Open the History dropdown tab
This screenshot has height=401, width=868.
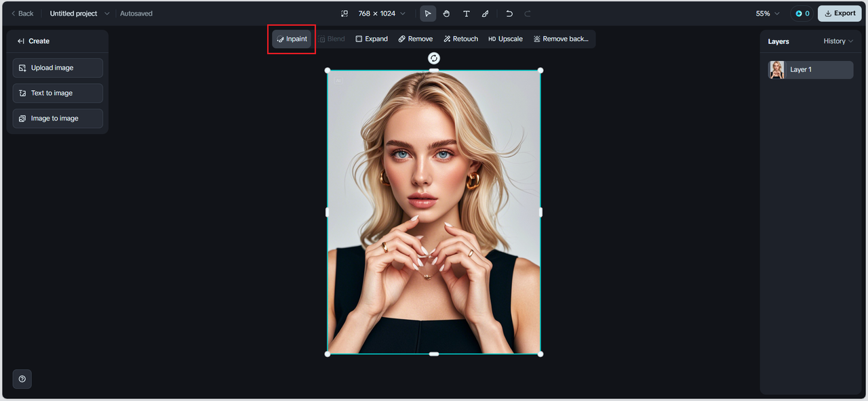[x=838, y=41]
